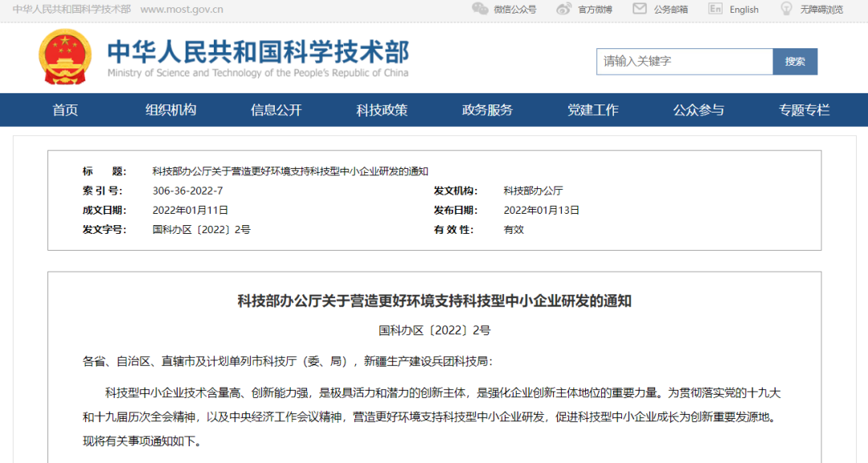The height and width of the screenshot is (463, 868).
Task: Click the index number 306-36-2022-7
Action: (187, 191)
